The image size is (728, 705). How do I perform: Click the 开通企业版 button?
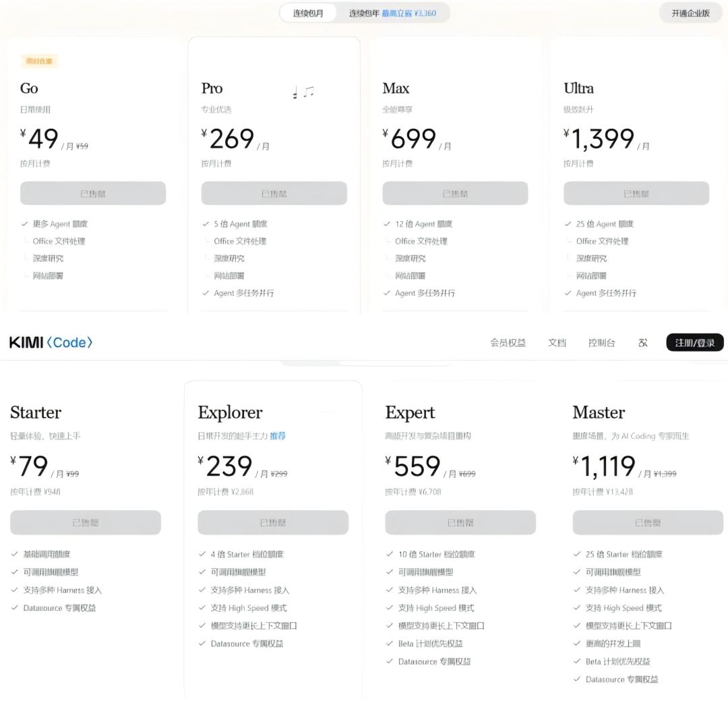click(x=691, y=13)
